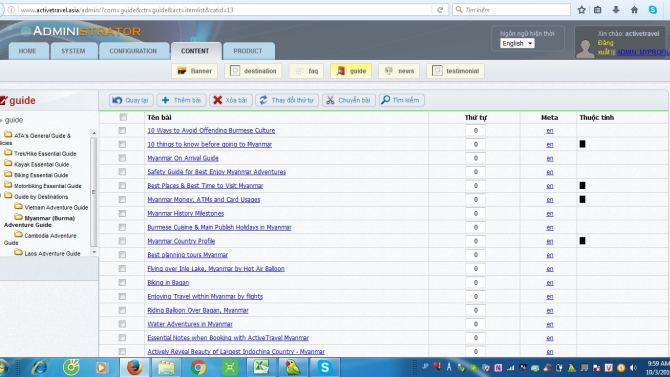Click the site info icon in address bar

12,9
